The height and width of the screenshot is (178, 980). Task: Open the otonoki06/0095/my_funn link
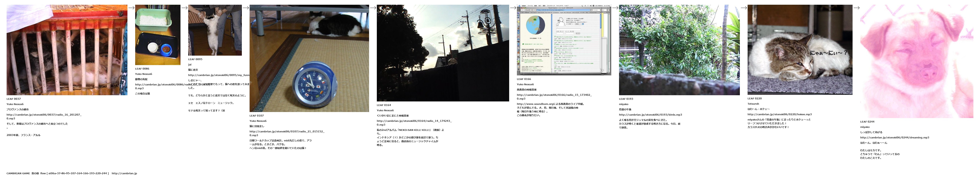point(219,75)
